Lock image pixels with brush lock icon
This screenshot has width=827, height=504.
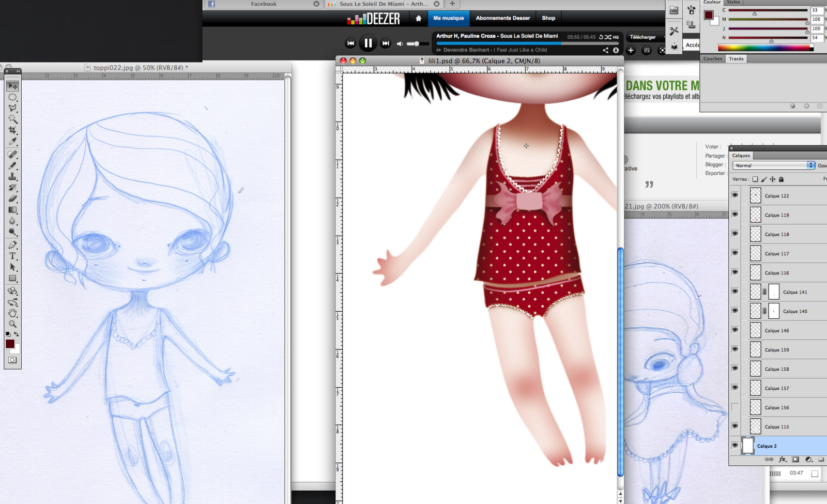(764, 179)
